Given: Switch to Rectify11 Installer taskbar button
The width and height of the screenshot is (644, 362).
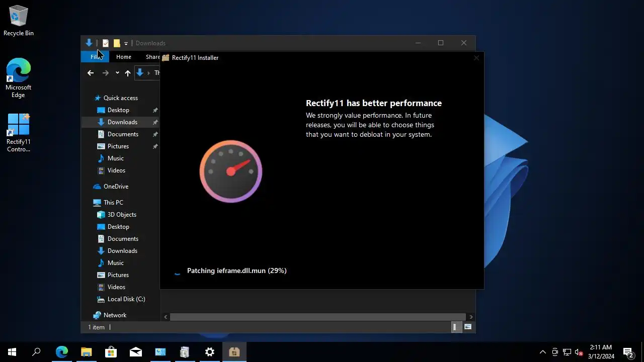Looking at the screenshot, I should coord(234,352).
